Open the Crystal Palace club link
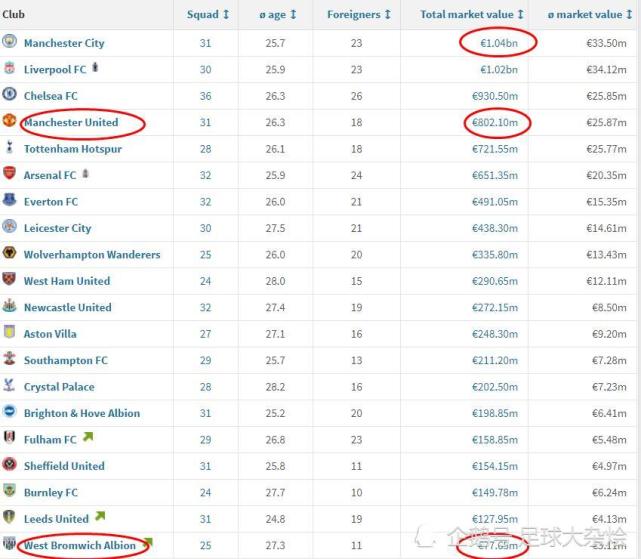The height and width of the screenshot is (559, 641). (x=59, y=387)
